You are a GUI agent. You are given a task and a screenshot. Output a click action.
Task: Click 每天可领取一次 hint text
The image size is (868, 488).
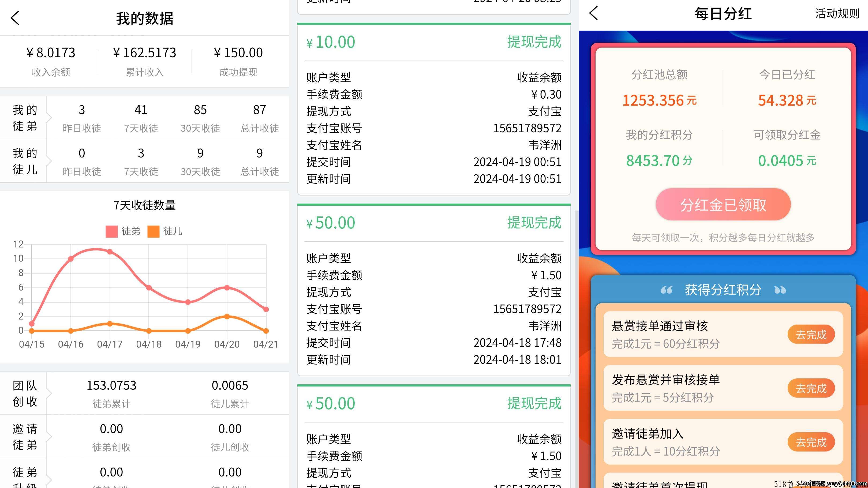click(x=723, y=238)
